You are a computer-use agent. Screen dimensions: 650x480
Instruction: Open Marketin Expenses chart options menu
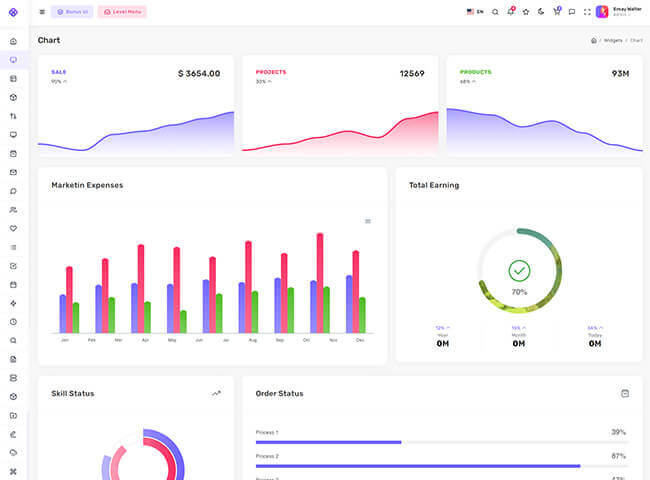[367, 221]
